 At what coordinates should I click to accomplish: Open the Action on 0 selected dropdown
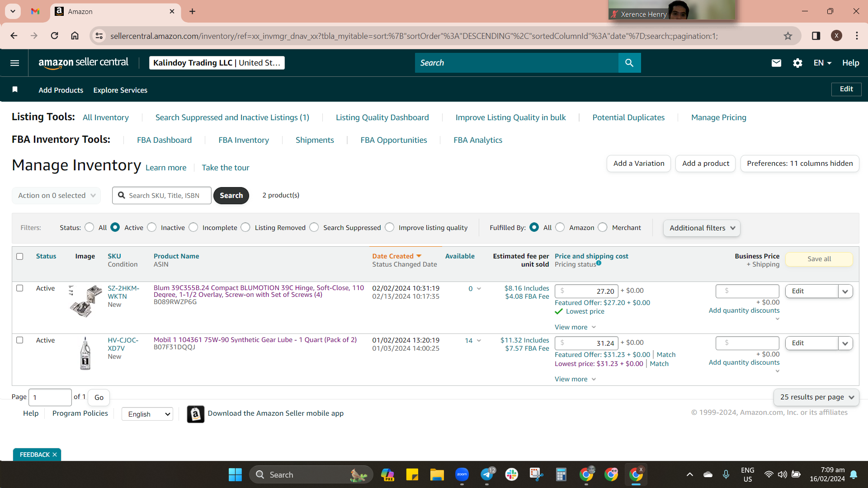point(57,195)
